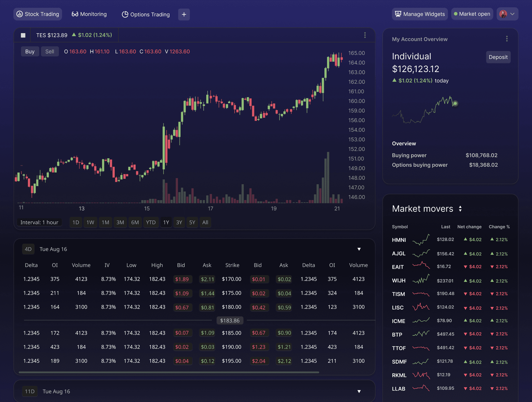Viewport: 532px width, 402px height.
Task: Click the Stock Trading chart icon
Action: pyautogui.click(x=20, y=14)
